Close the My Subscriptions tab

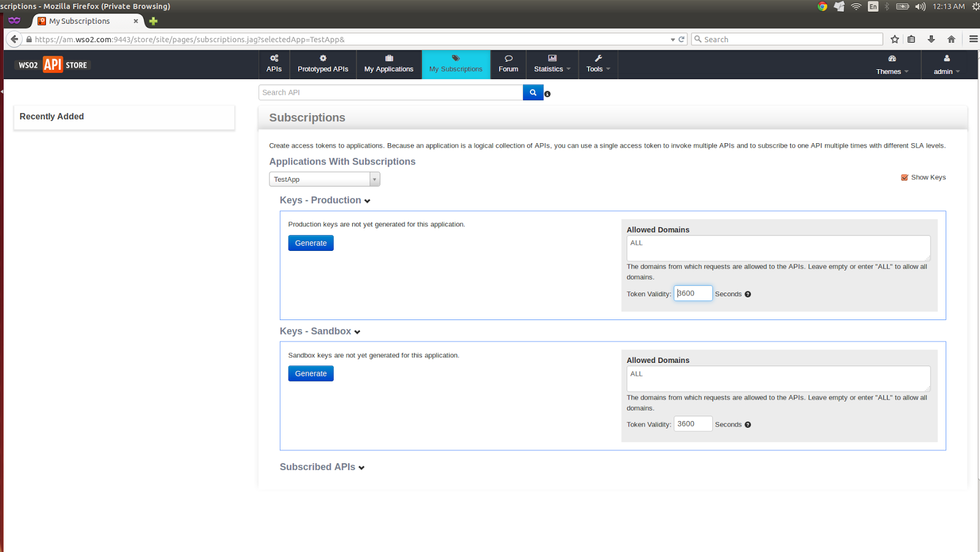[x=136, y=21]
